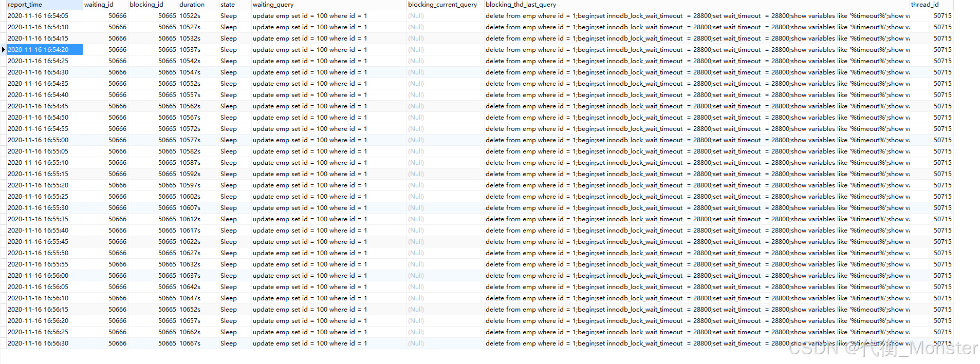The image size is (980, 364).
Task: Select report_time cell 2020-11-16 16:54:25
Action: [x=44, y=61]
